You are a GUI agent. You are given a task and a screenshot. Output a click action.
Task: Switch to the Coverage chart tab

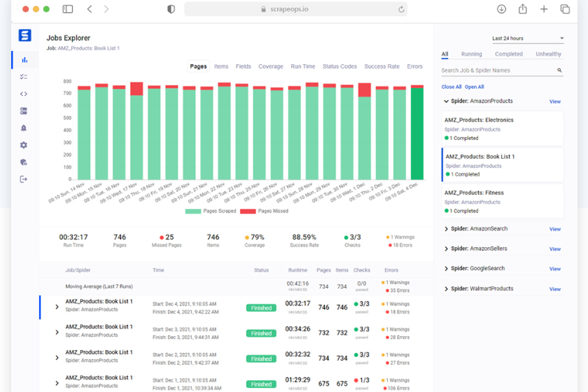click(x=270, y=67)
